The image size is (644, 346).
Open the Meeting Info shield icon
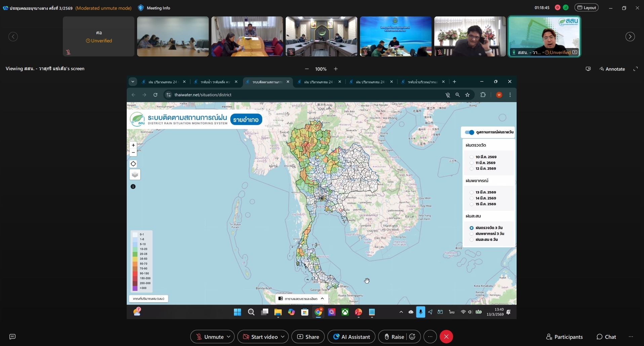(141, 8)
